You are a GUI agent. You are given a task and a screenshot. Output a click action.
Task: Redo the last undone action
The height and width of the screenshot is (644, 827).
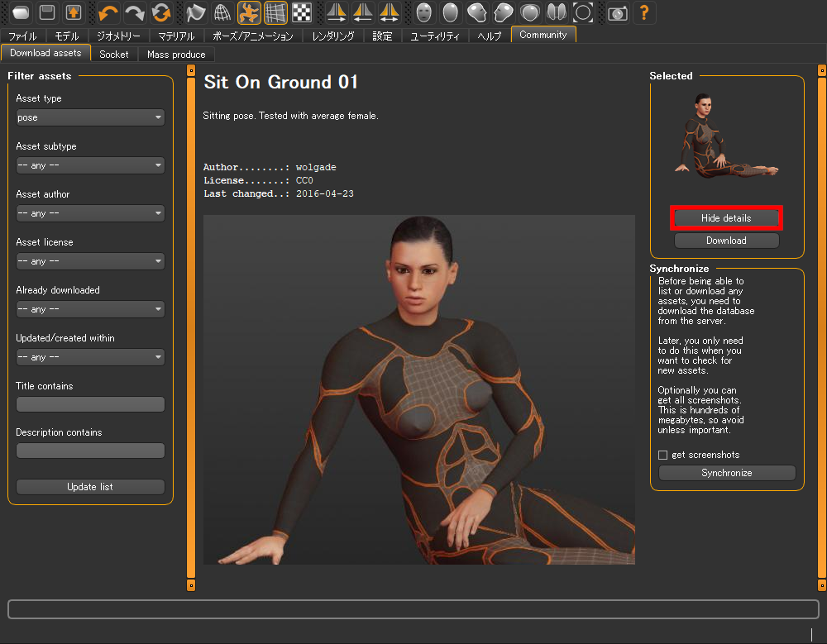[x=134, y=12]
